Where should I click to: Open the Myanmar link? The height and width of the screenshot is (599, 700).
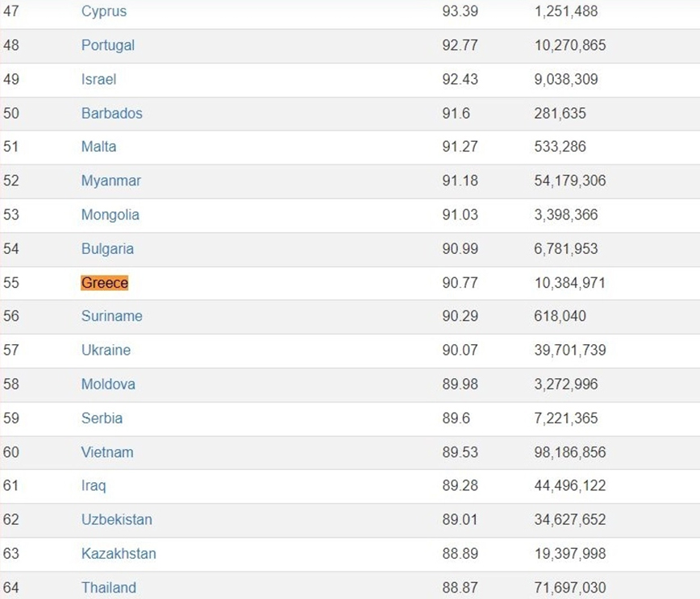[x=110, y=181]
